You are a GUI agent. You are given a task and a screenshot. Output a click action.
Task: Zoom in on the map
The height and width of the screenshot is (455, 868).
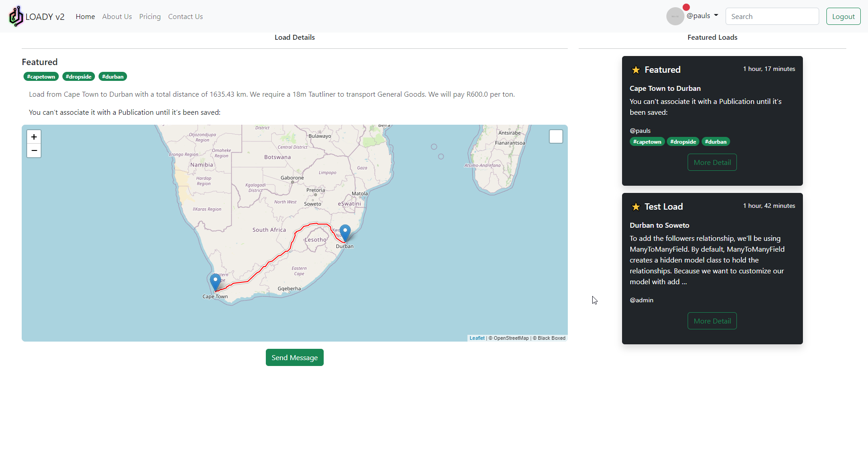34,137
